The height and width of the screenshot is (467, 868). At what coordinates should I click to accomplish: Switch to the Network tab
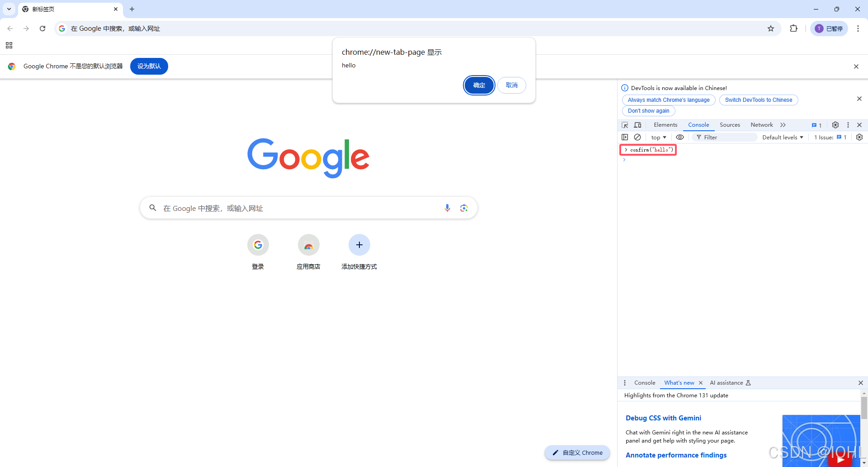[762, 125]
